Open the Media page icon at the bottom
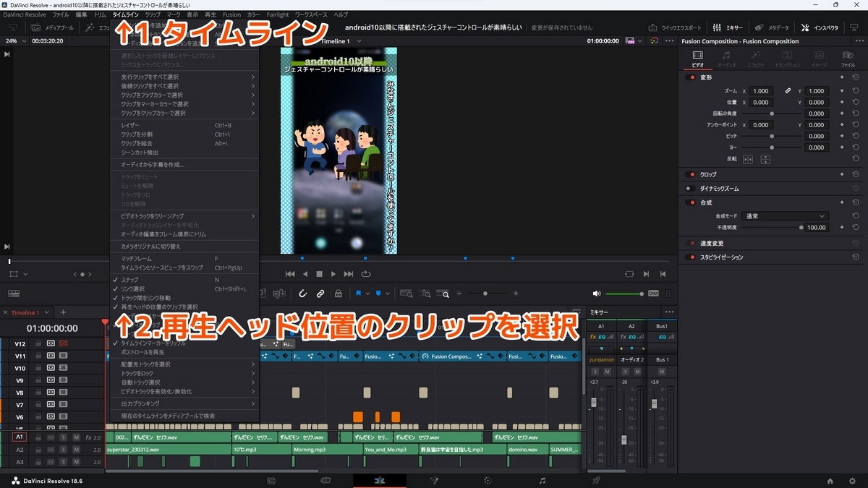868x488 pixels. point(271,479)
